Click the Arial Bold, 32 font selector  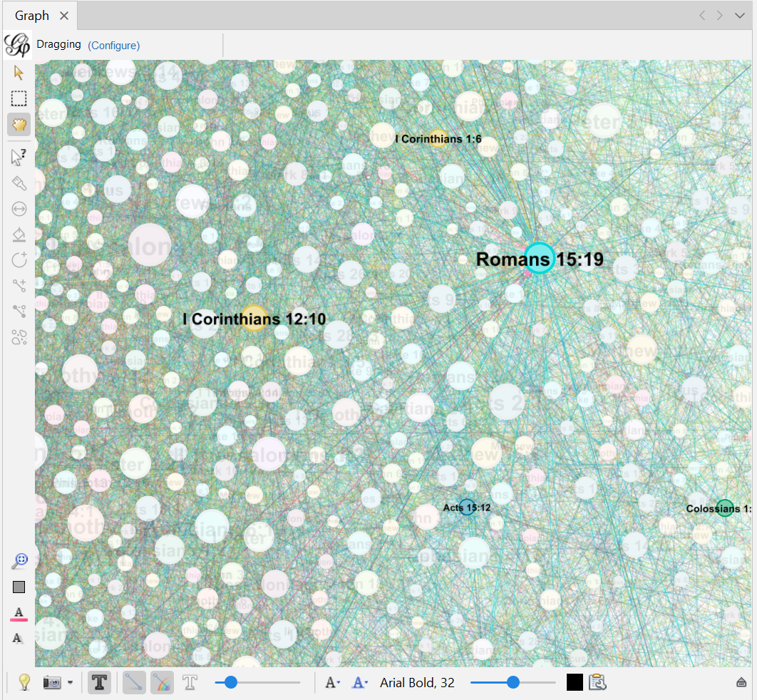click(x=417, y=683)
